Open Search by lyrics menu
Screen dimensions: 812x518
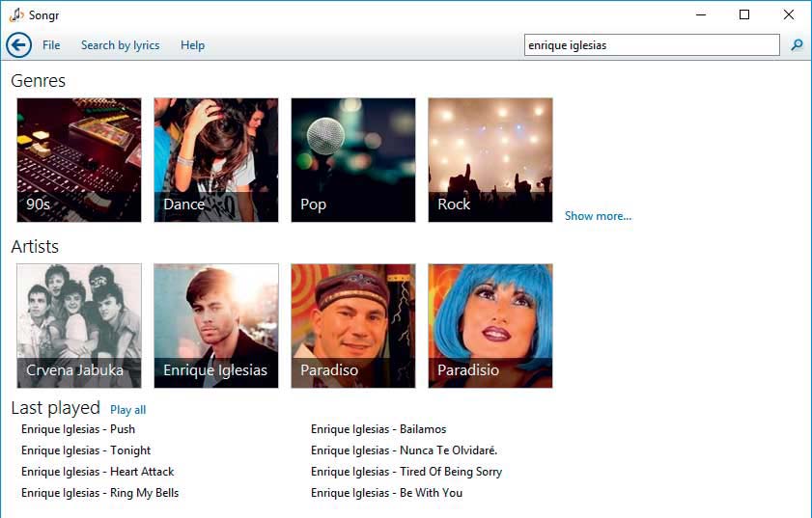[x=120, y=45]
